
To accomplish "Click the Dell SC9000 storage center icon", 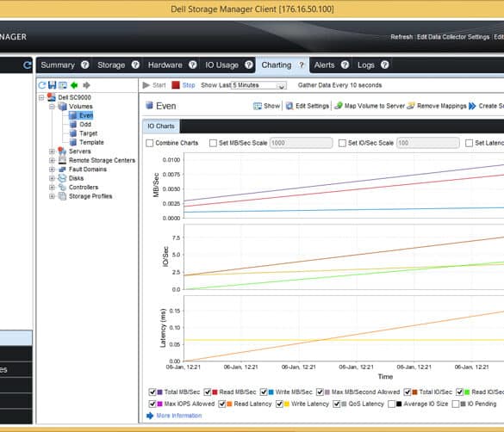I will click(x=51, y=97).
